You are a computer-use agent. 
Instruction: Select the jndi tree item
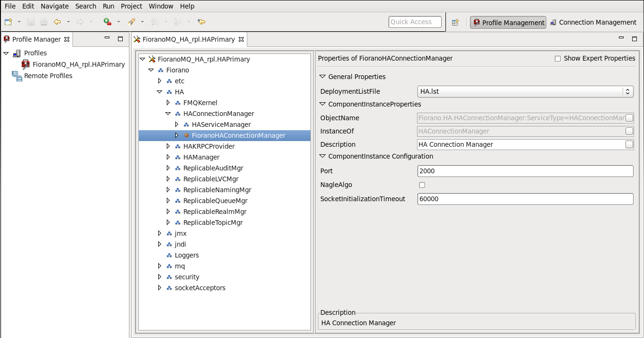coord(181,244)
